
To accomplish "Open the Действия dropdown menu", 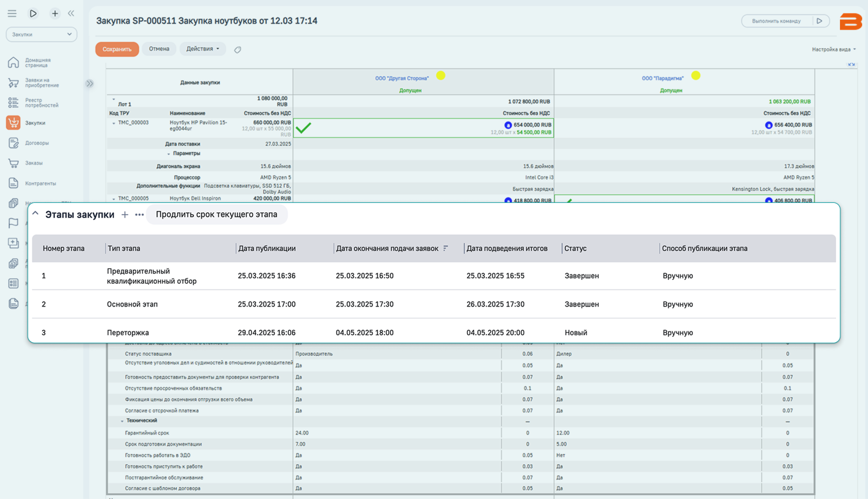I will (x=203, y=49).
